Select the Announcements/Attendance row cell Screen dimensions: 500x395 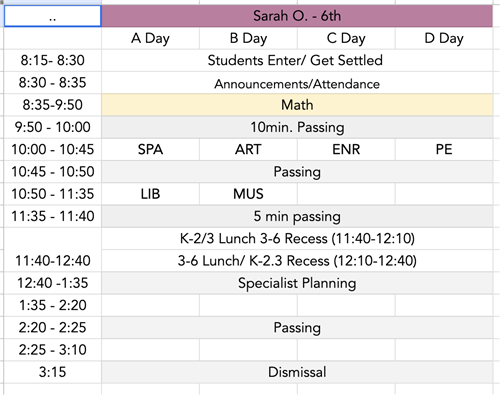[297, 83]
